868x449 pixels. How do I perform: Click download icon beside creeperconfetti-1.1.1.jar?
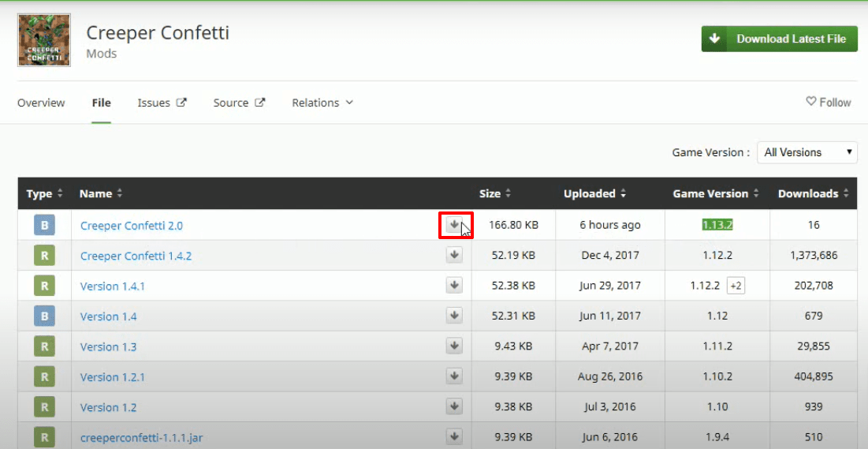pyautogui.click(x=454, y=437)
